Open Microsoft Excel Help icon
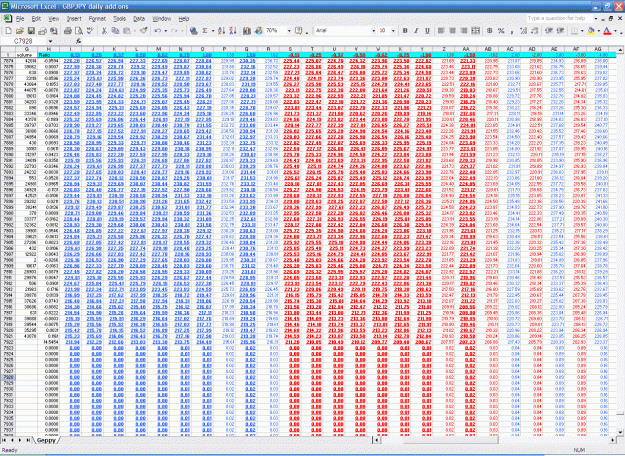This screenshot has width=625, height=456. (x=299, y=31)
